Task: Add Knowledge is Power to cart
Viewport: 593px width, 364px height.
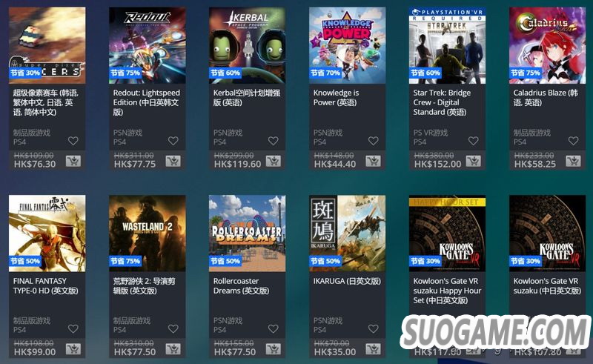Action: 373,162
